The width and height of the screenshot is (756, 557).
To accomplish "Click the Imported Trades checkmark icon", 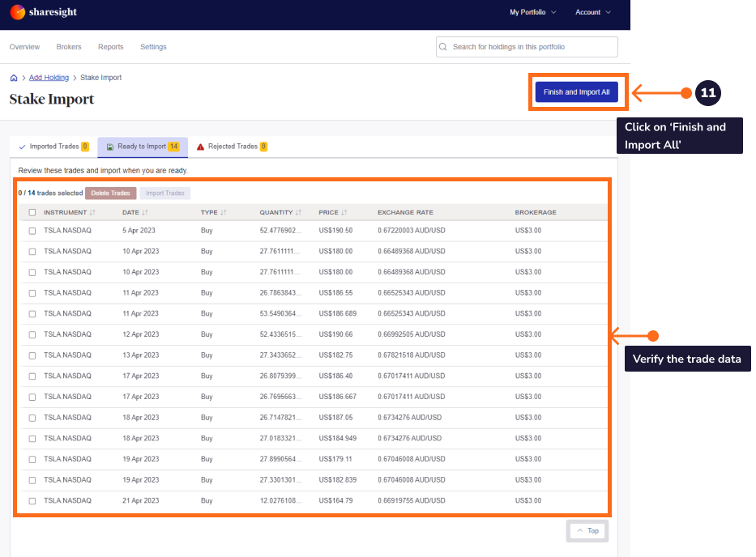I will click(22, 147).
